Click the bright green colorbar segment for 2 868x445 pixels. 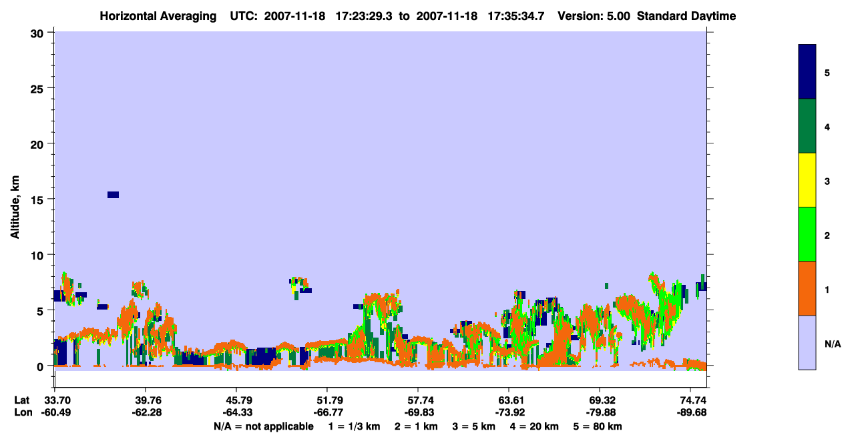(x=807, y=234)
